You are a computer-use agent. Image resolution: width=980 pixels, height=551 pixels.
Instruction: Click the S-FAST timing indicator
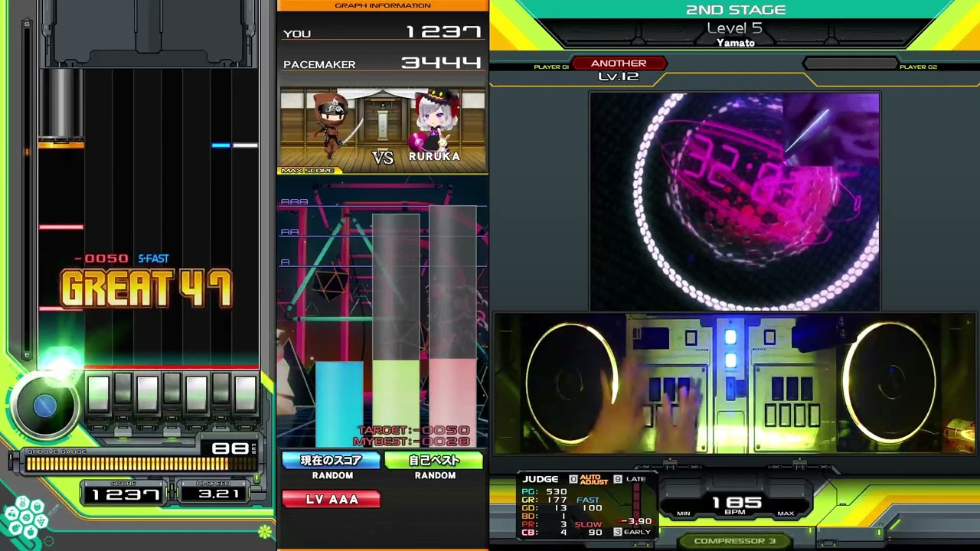[153, 259]
